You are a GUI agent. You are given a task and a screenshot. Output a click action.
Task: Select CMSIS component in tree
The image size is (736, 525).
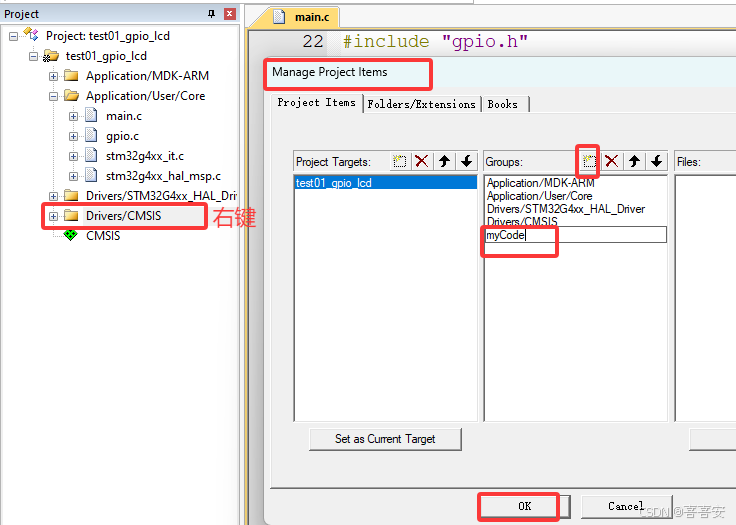coord(103,236)
